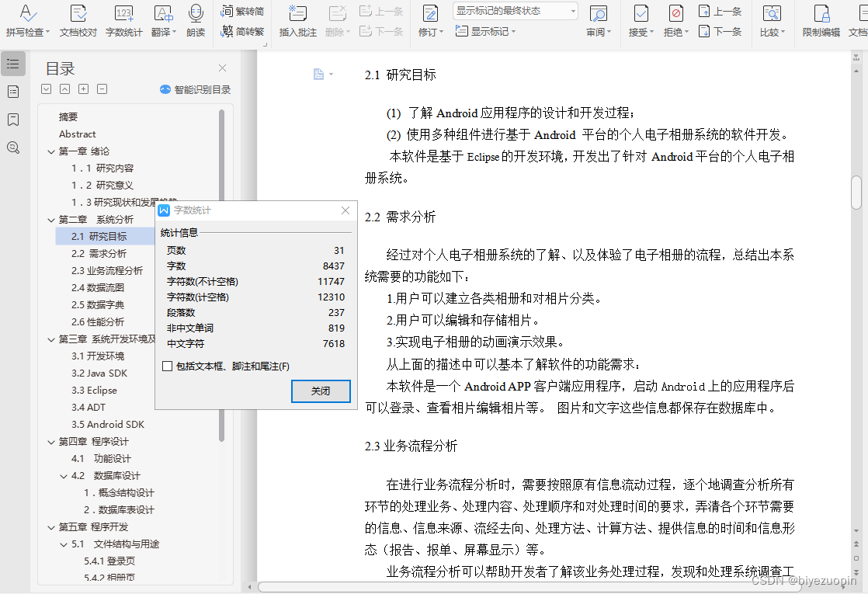Insert a comment with 插入批注

(298, 20)
